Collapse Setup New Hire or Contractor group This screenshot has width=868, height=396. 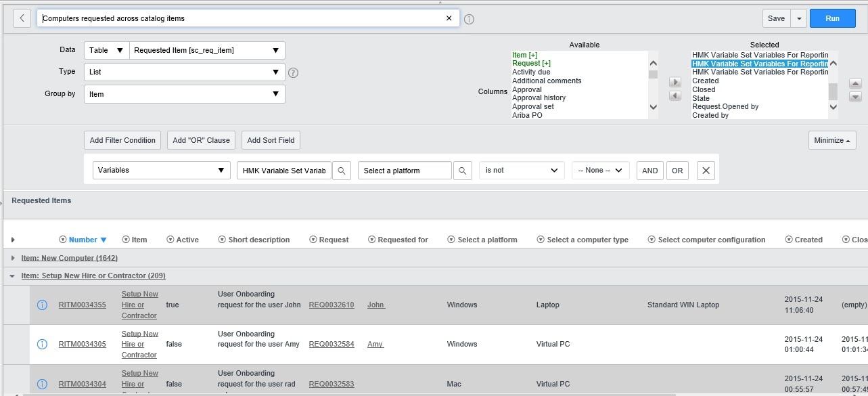coord(13,276)
